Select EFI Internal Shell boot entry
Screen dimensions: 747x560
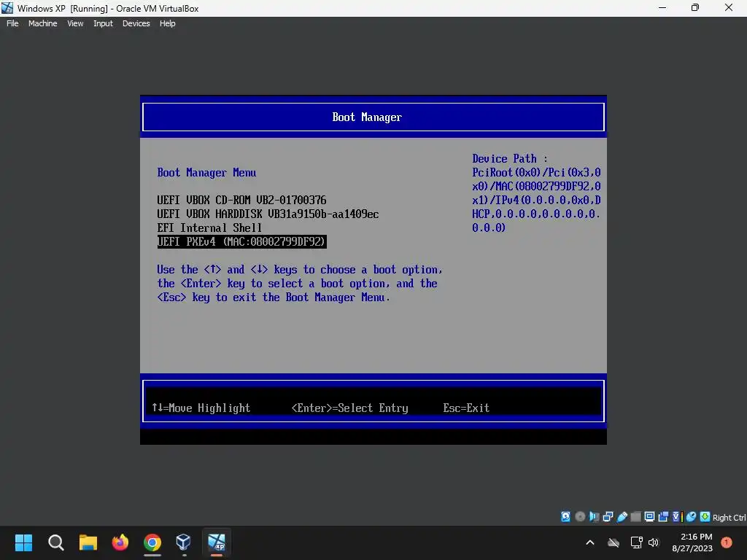point(209,227)
